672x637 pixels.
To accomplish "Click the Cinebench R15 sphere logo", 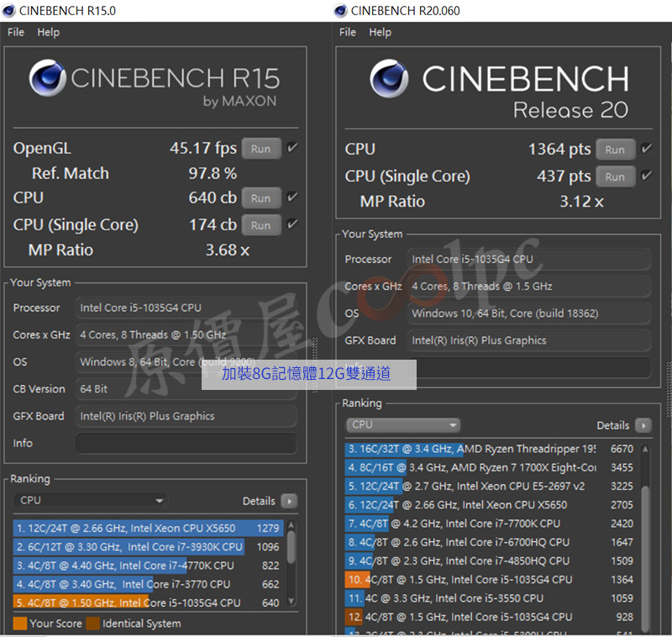I will pos(48,77).
